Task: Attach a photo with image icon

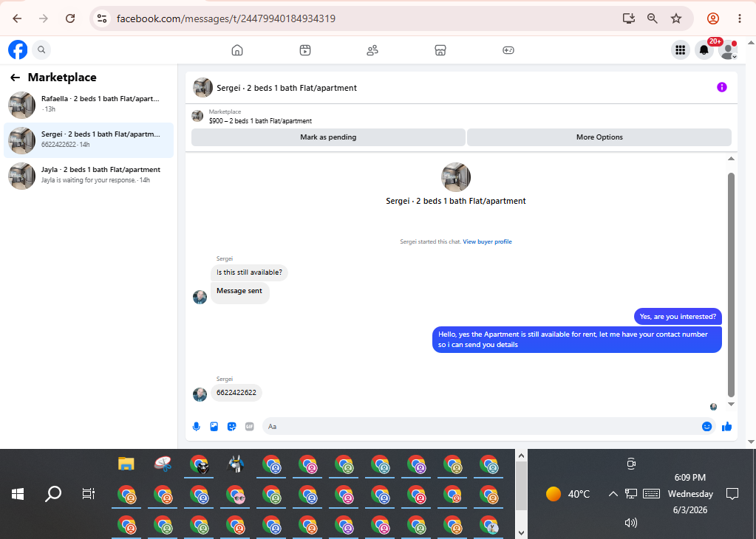Action: 214,427
